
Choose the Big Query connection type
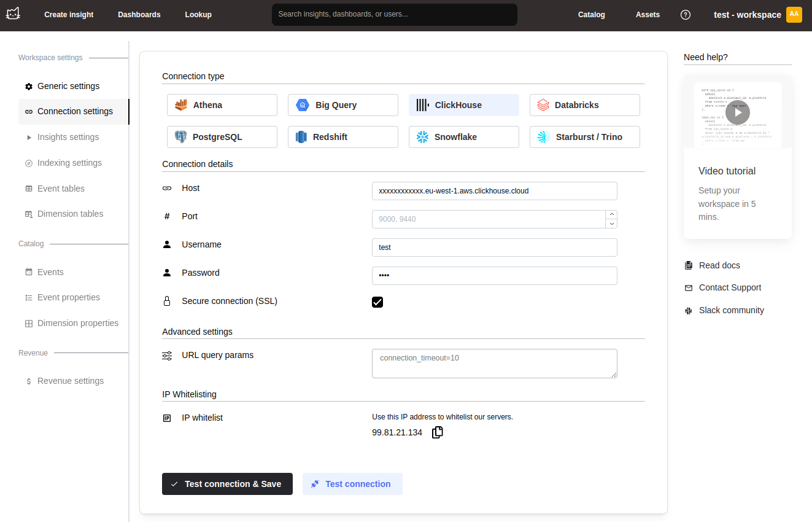click(342, 105)
